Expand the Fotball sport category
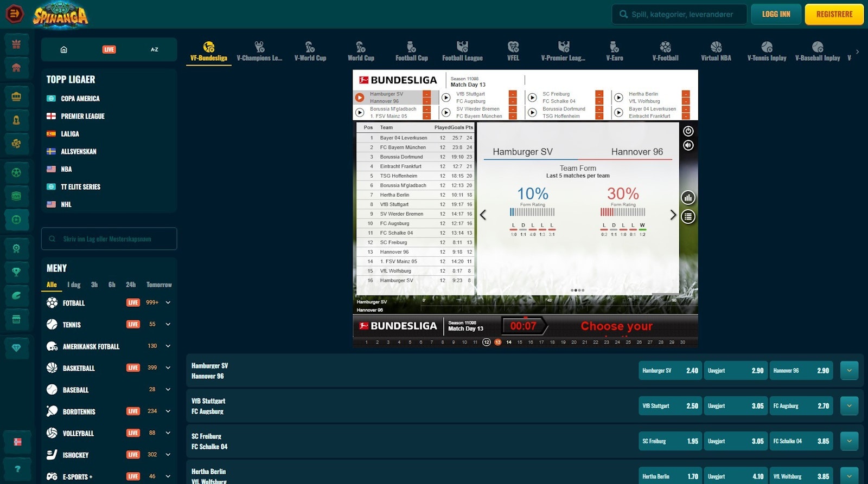Screen dimensions: 868x484 tap(168, 302)
